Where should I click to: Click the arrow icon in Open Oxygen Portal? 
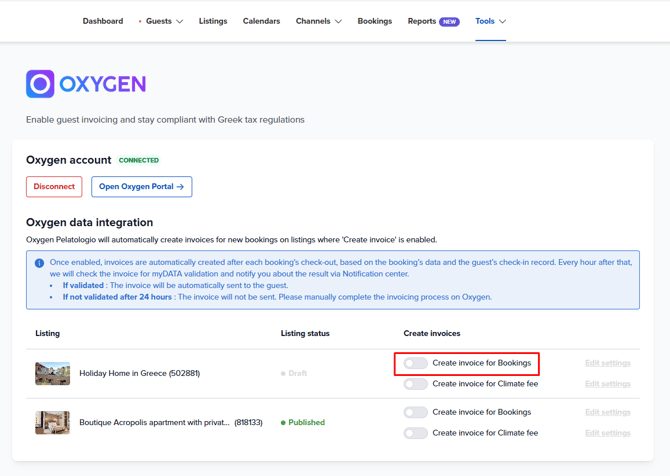[180, 187]
